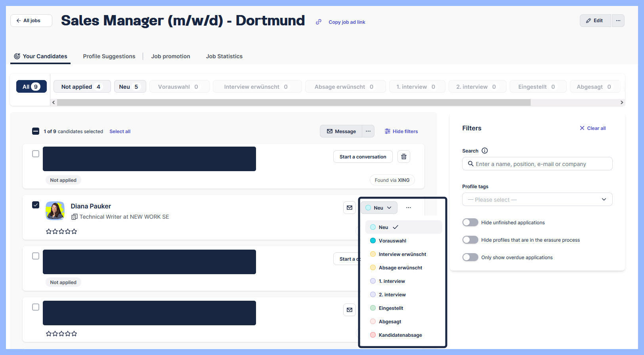The image size is (644, 355).
Task: Check the fourth candidate's checkbox
Action: (x=36, y=307)
